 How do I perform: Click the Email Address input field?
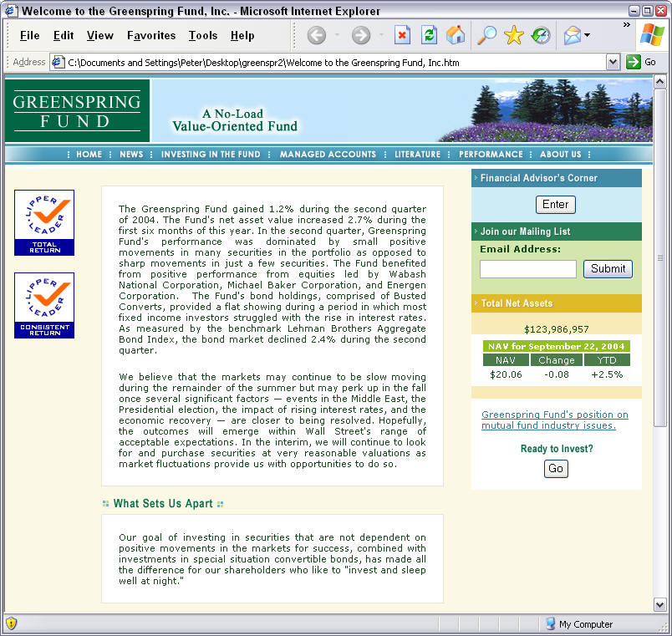(528, 269)
